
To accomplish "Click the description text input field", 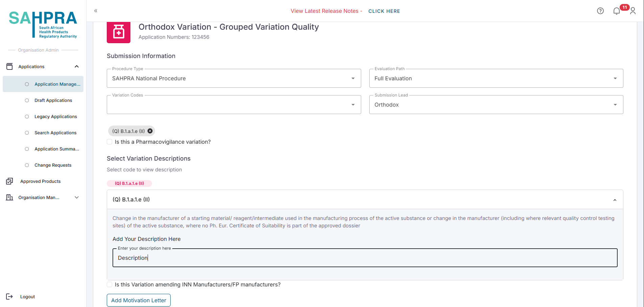I will tap(365, 258).
